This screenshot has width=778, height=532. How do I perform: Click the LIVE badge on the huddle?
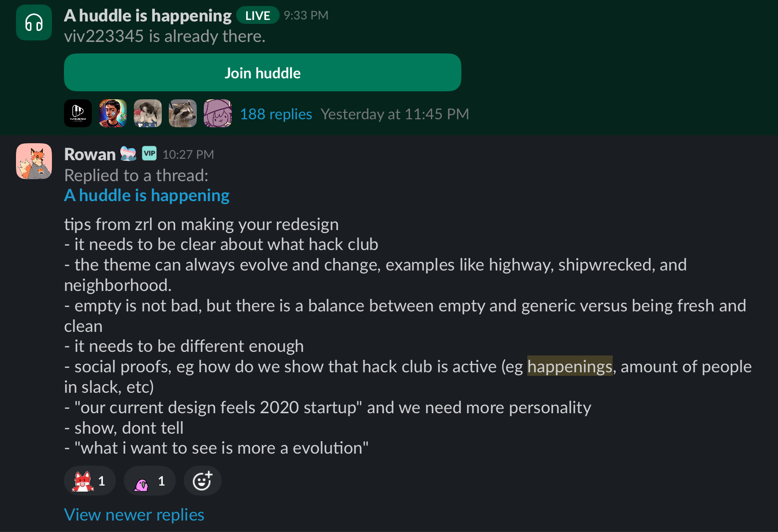pos(258,15)
